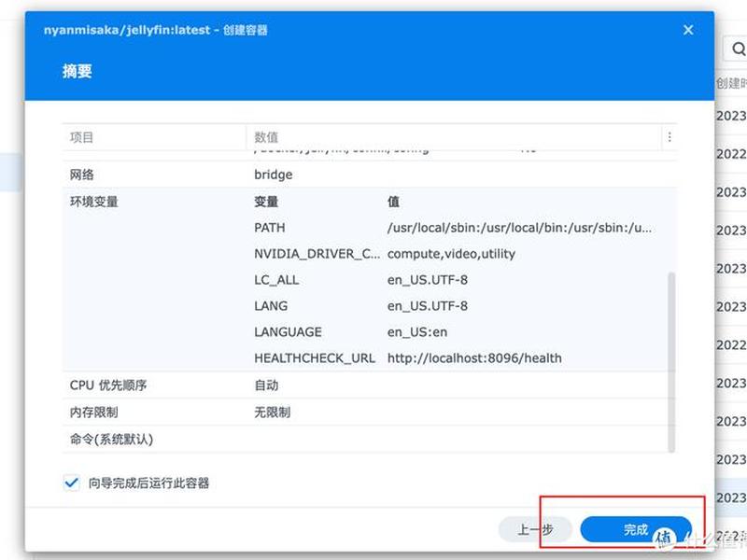The image size is (747, 560).
Task: Click the compute,video,utility value
Action: (451, 254)
